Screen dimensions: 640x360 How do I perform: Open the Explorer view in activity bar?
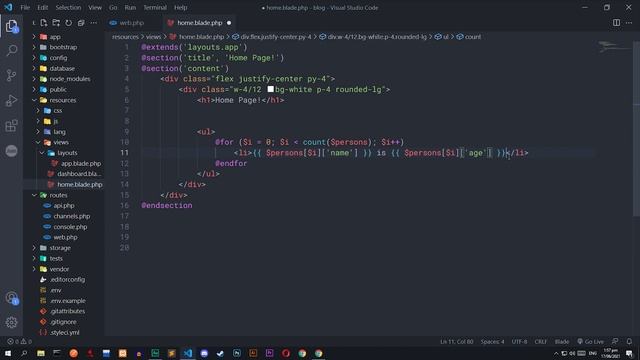[x=11, y=26]
